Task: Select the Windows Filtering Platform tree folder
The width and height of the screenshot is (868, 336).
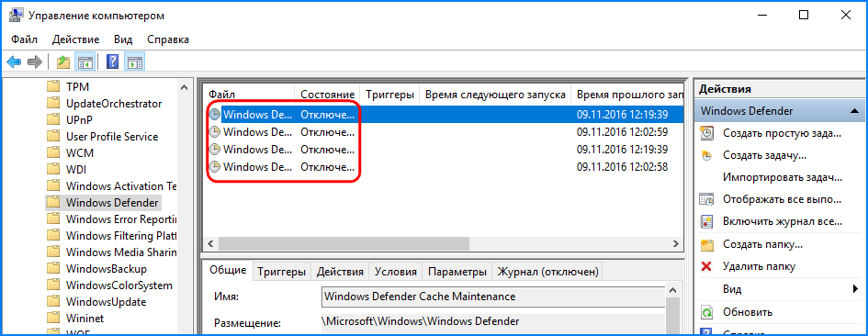Action: tap(121, 236)
